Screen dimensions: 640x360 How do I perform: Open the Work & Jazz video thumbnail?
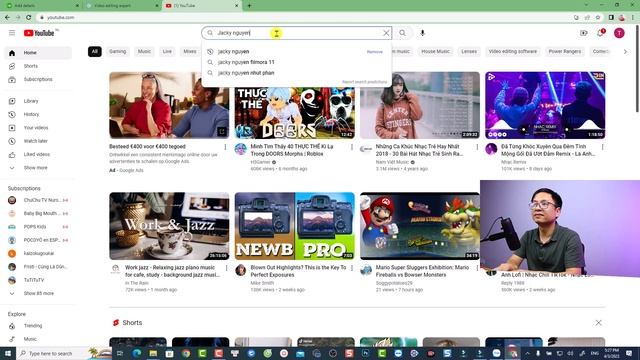coord(169,226)
